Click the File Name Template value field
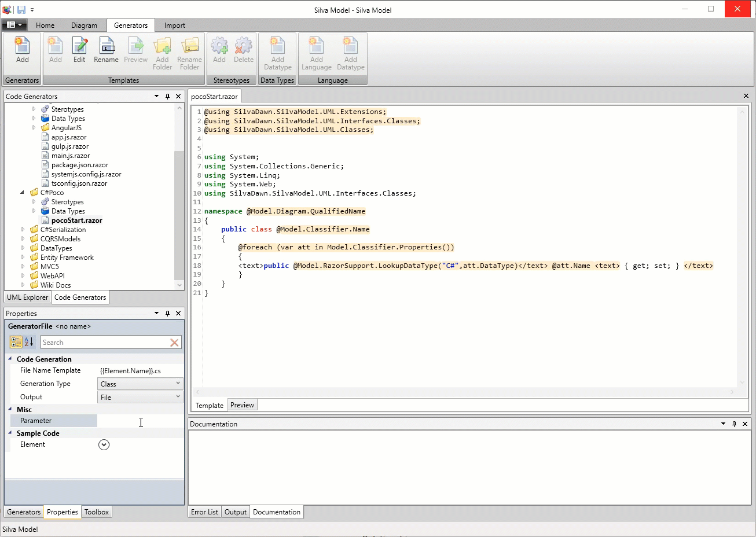This screenshot has height=537, width=756. pyautogui.click(x=141, y=370)
